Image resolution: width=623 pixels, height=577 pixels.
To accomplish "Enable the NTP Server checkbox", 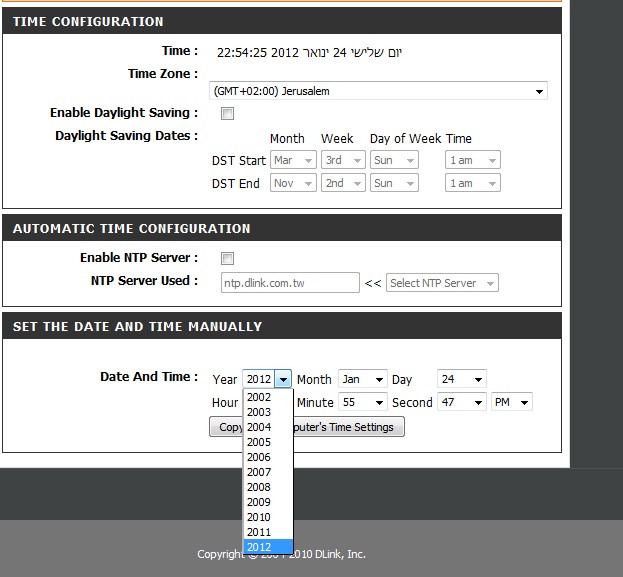I will tap(227, 258).
